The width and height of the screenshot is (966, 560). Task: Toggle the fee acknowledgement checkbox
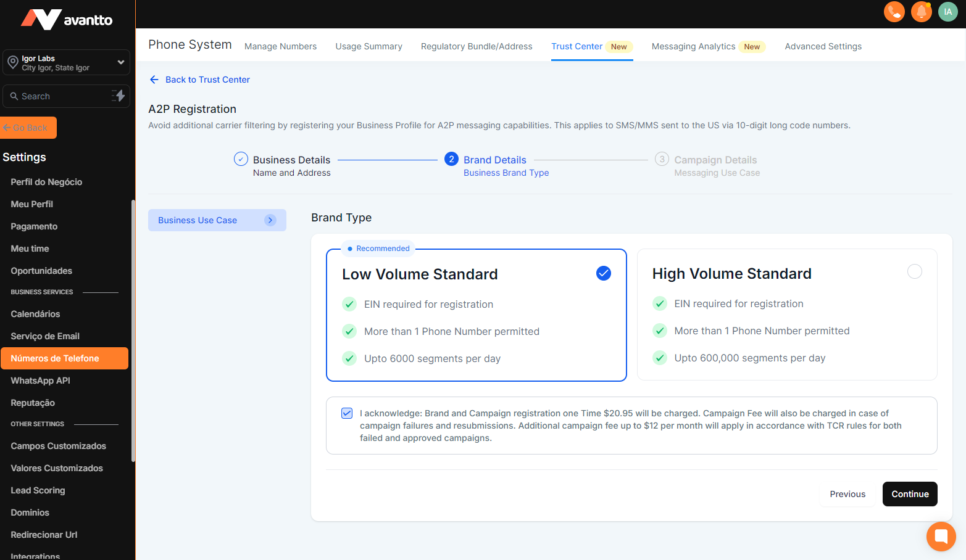point(347,413)
